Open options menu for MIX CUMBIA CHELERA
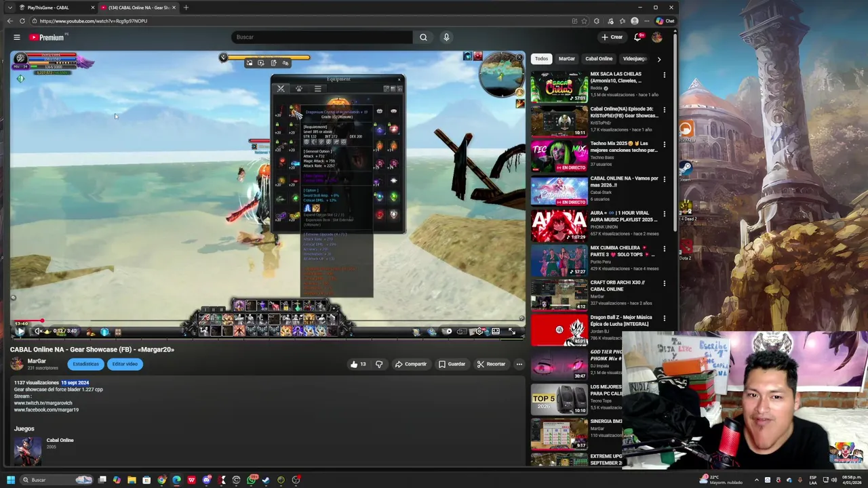 tap(664, 249)
